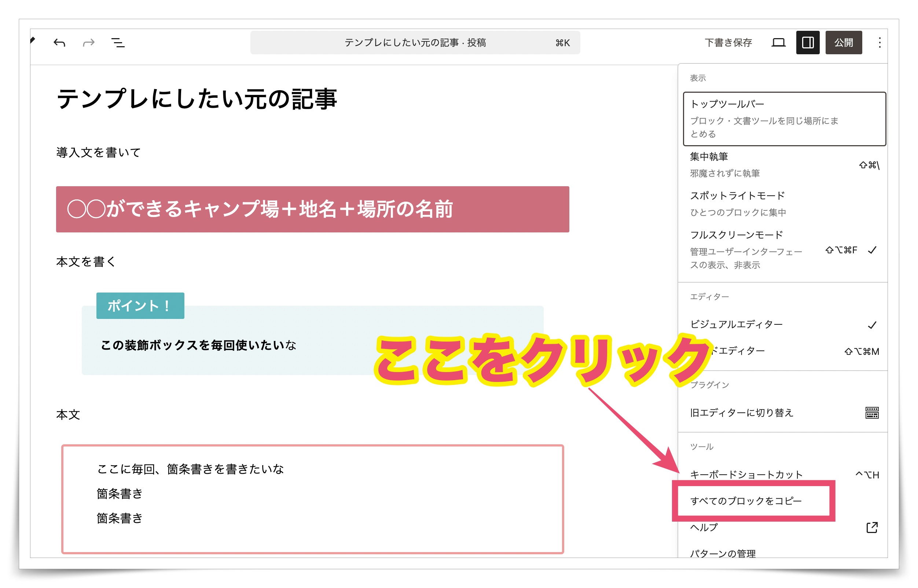Click the last 箇条書き list item
Viewport: 918px width, 588px height.
click(119, 518)
